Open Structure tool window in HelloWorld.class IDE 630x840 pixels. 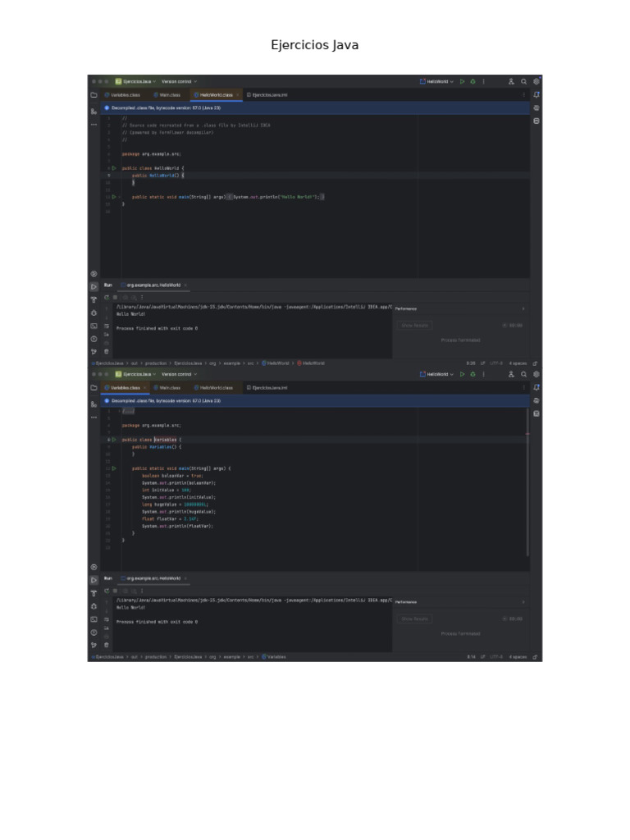coord(94,112)
